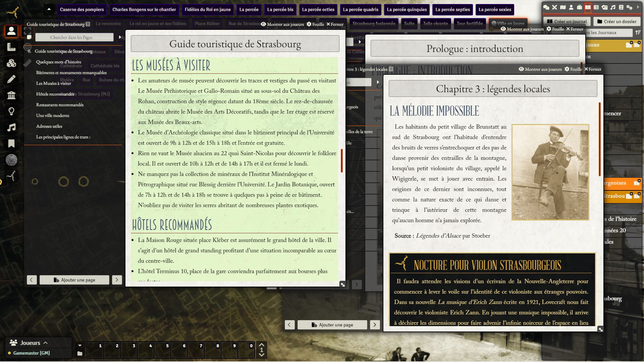The image size is (644, 362).
Task: Open the macro hotbar collapse dropdown
Action: coord(80,345)
